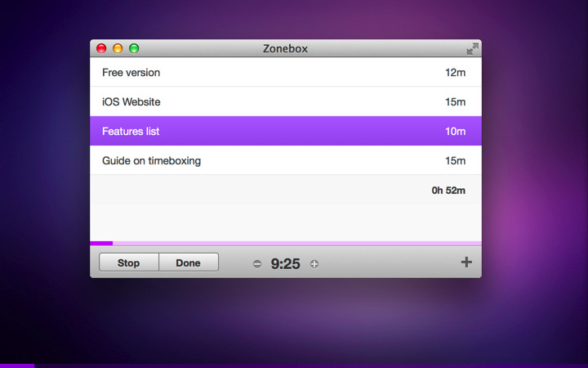Image resolution: width=588 pixels, height=368 pixels.
Task: Zoom the window with the green button
Action: [x=134, y=48]
